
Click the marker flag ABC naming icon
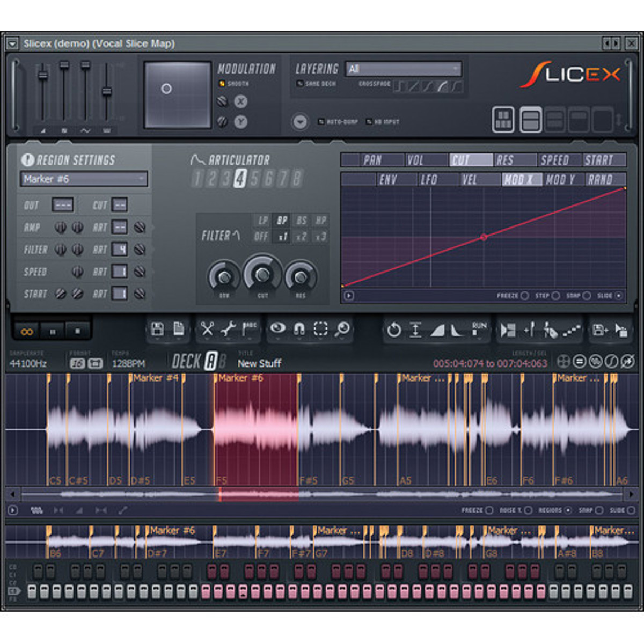250,329
